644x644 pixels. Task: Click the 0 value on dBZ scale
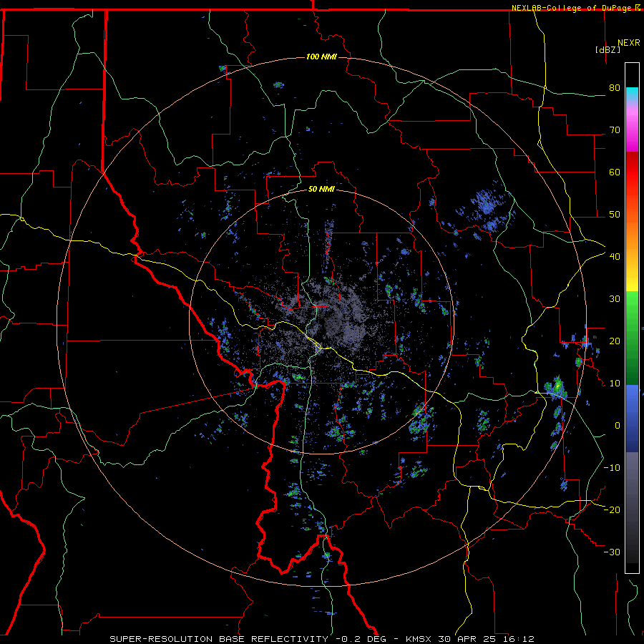click(618, 426)
